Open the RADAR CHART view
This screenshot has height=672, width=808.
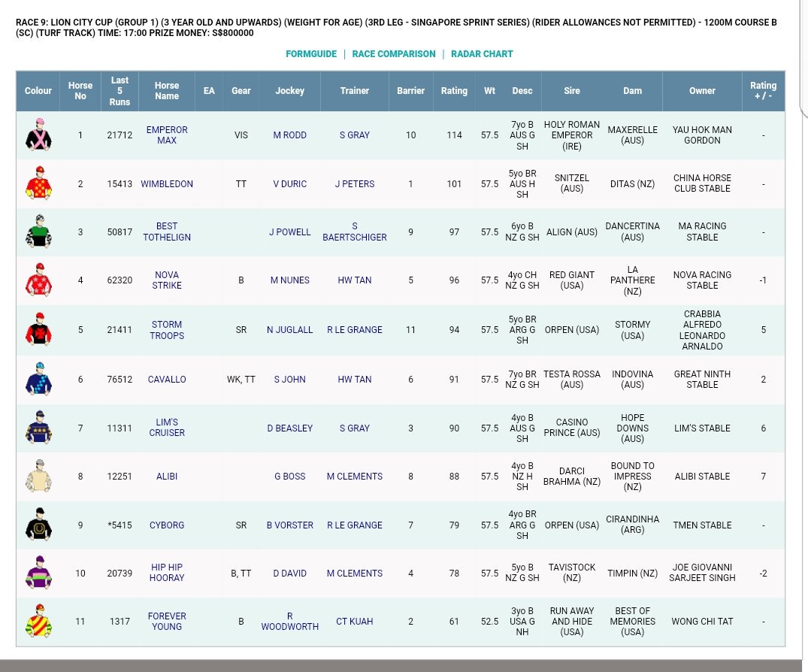(x=483, y=54)
